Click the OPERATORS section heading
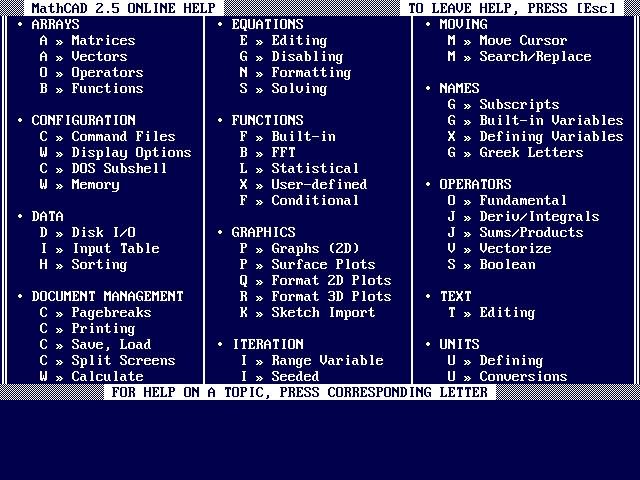The image size is (640, 480). (475, 184)
